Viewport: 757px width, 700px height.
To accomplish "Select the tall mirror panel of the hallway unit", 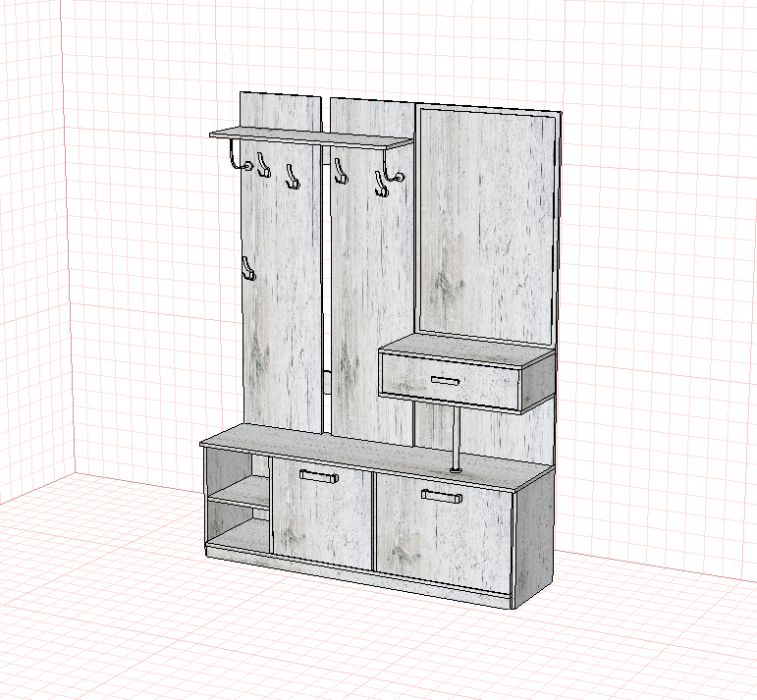I will tap(487, 225).
